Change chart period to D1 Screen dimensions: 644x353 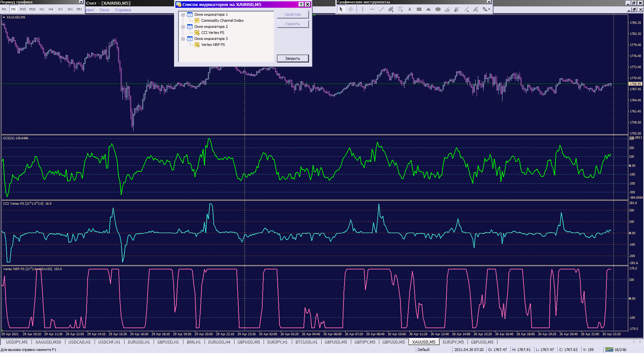(x=60, y=9)
